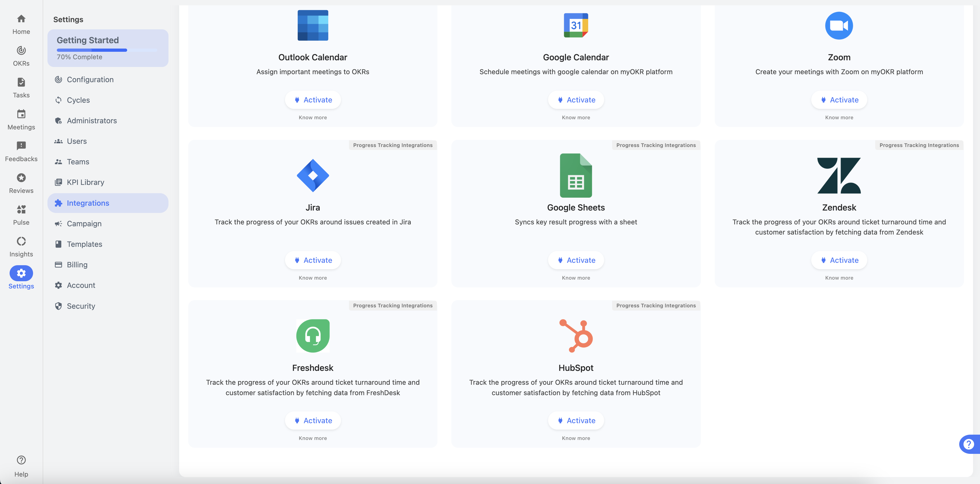Open Configuration settings menu item
The height and width of the screenshot is (484, 980).
click(108, 80)
